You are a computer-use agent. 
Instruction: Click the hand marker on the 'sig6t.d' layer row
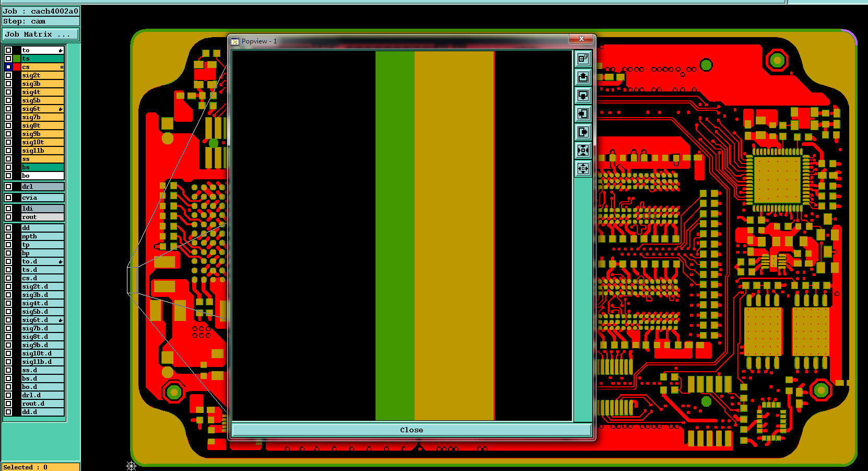point(61,320)
